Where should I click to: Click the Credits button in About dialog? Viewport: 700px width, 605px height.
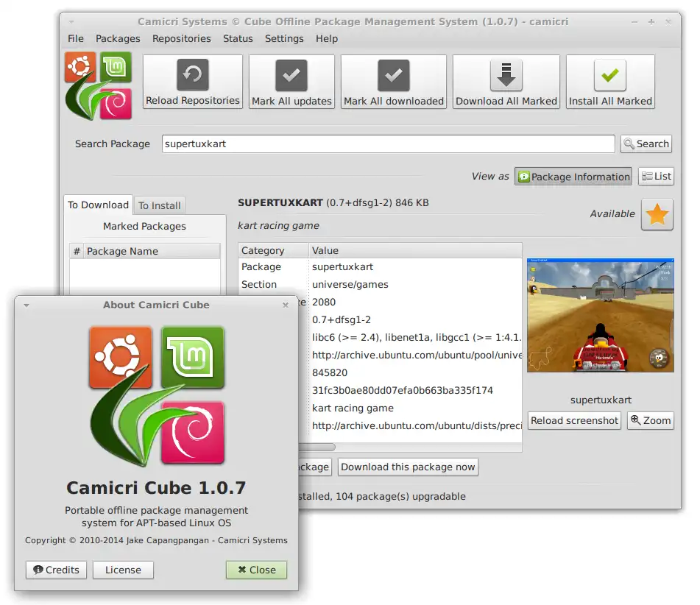tap(56, 570)
